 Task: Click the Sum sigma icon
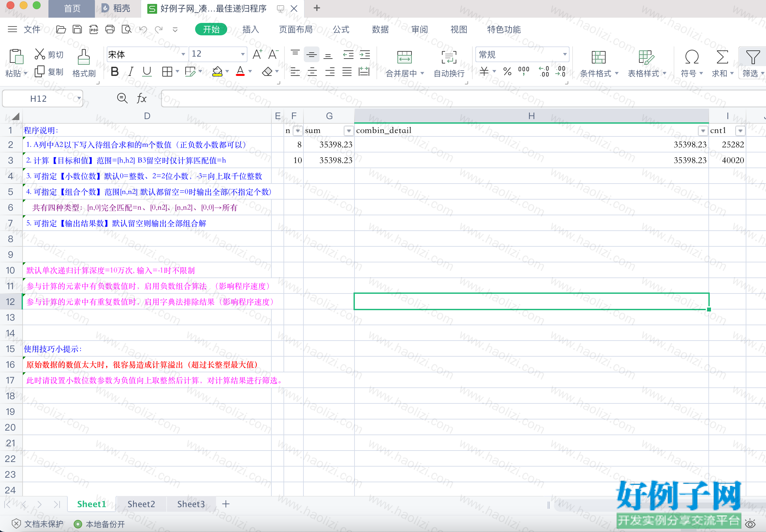(x=722, y=57)
